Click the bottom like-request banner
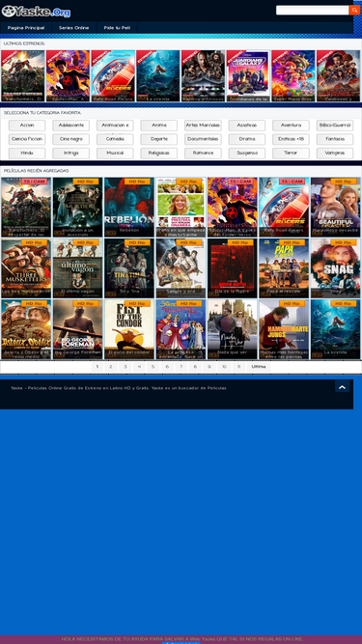The width and height of the screenshot is (362, 644). pos(181,639)
